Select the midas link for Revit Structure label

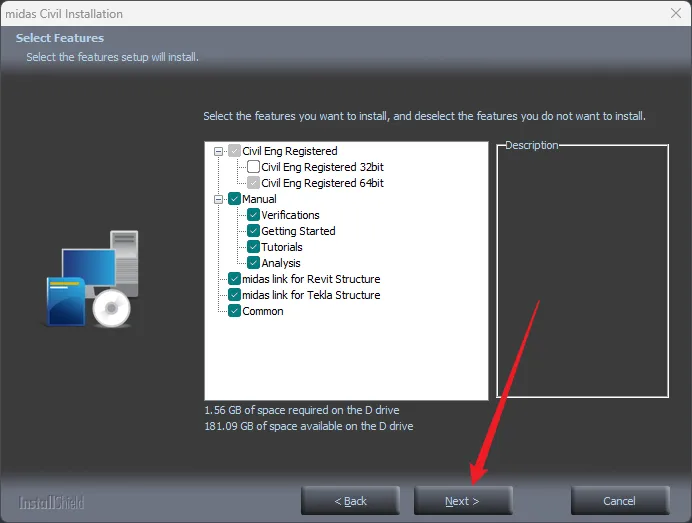(x=311, y=279)
